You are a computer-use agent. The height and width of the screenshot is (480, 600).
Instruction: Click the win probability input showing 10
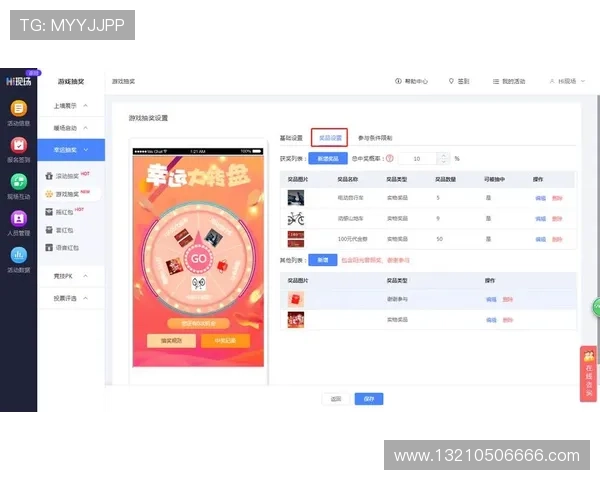[417, 158]
